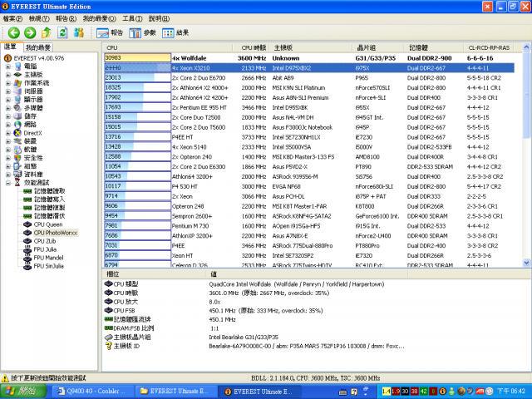Select the 2x Core 2 Duo E6700 row

pos(308,77)
